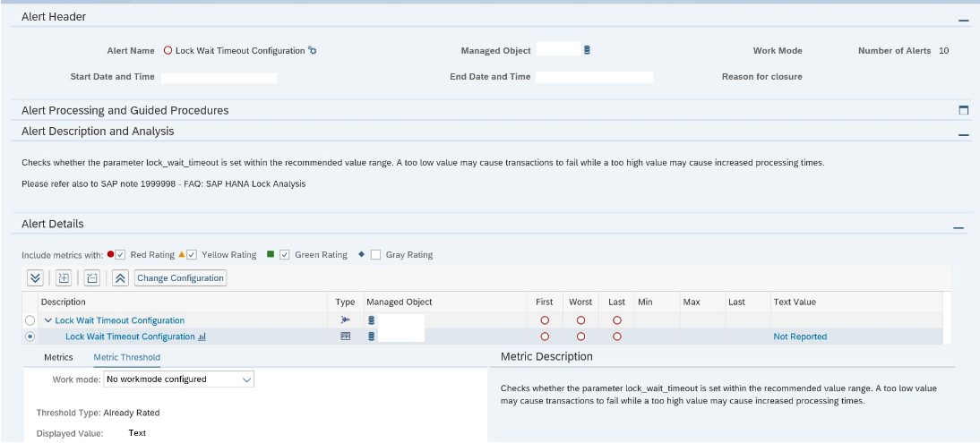Select the radio button of the top table row
Screen dimensions: 980x443
pos(30,319)
